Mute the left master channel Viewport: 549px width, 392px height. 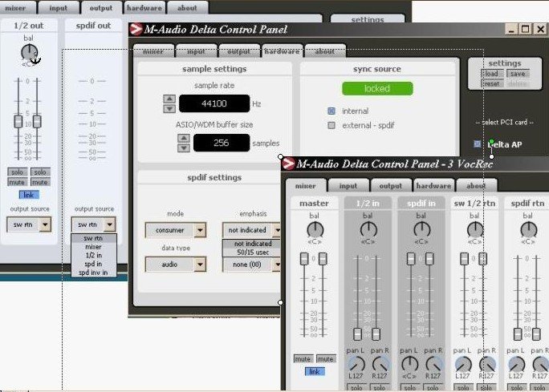click(x=303, y=359)
